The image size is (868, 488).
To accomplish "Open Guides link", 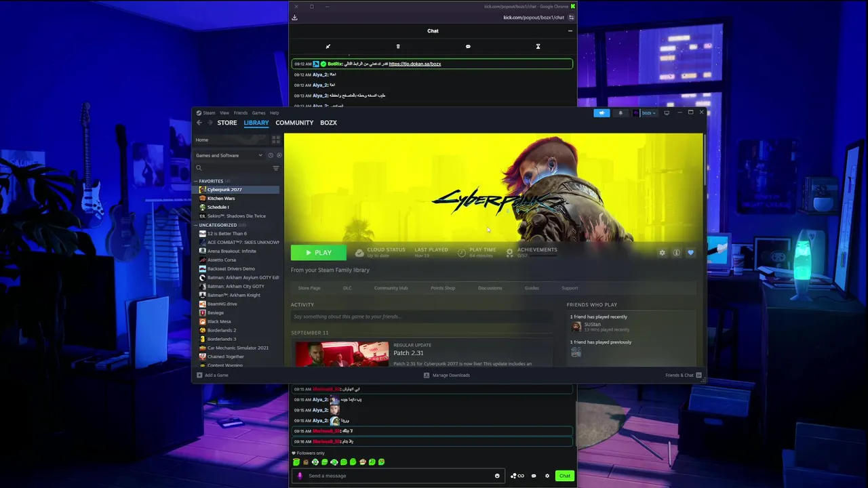I will [532, 288].
